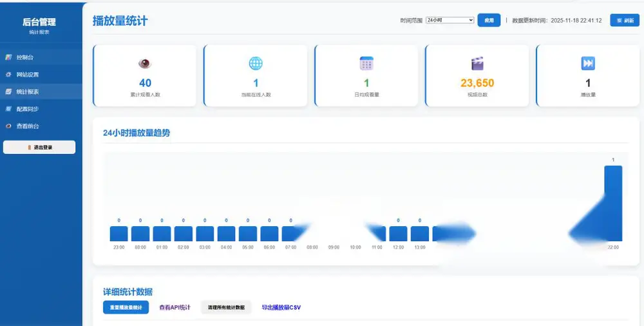Click the chart bar for 00:00
The width and height of the screenshot is (644, 326).
coord(140,233)
